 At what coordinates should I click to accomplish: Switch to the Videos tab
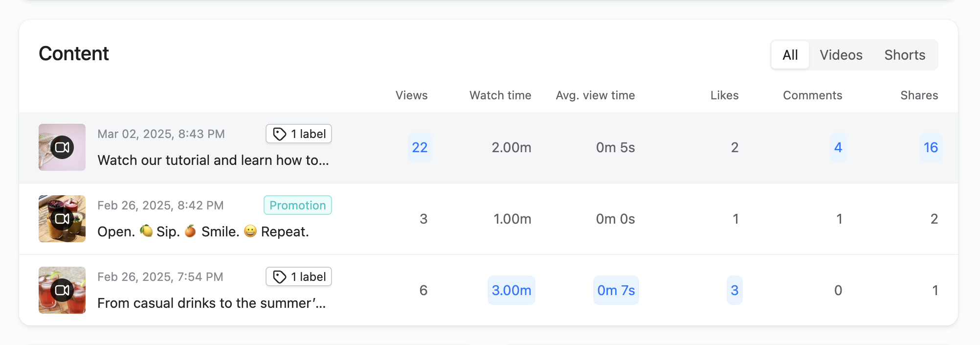click(x=841, y=55)
